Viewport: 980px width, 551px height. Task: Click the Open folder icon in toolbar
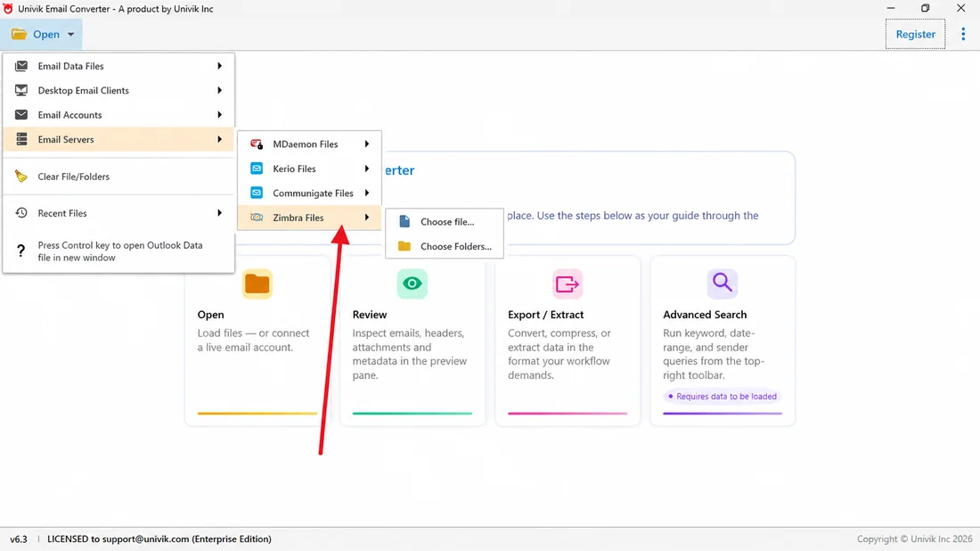click(x=20, y=35)
